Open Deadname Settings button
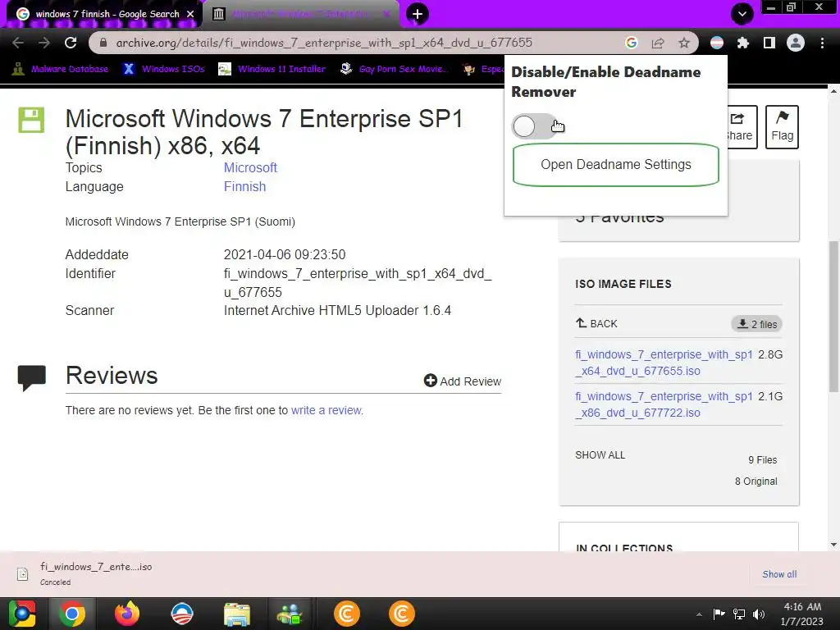Screen dimensions: 840x630 (615, 164)
